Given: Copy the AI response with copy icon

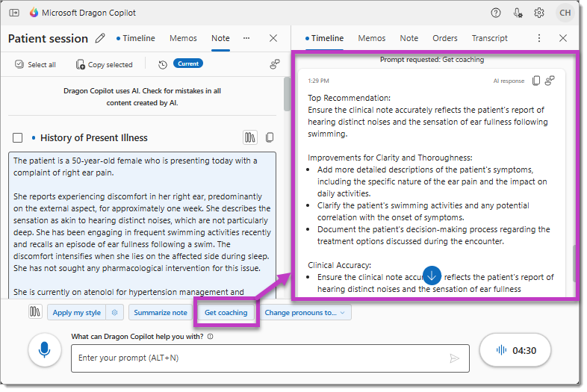Looking at the screenshot, I should click(536, 81).
